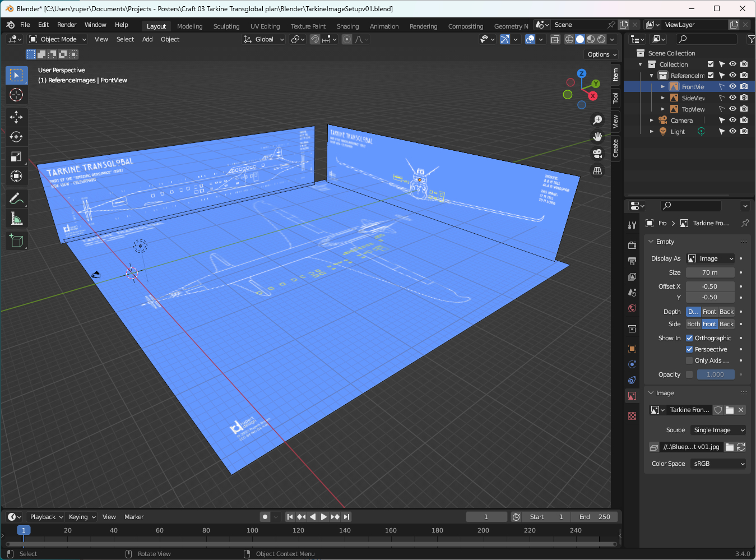Pick the Scale tool

pos(16,156)
